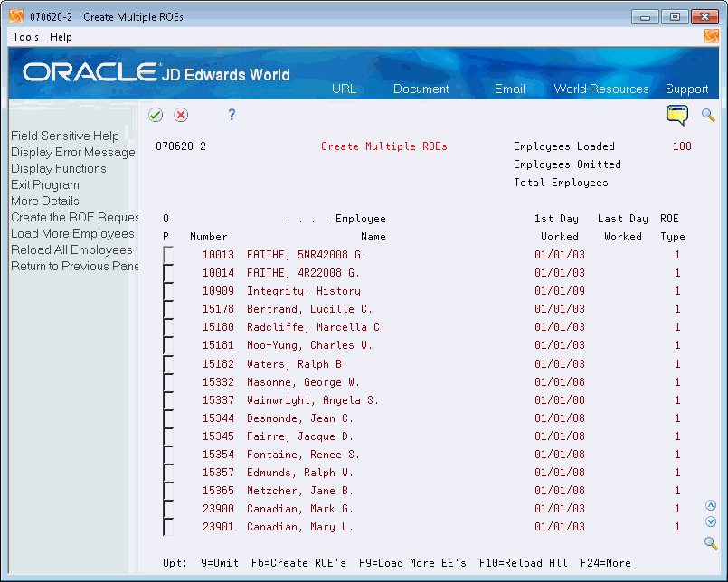Screen dimensions: 728x582
Task: Click the Create Multiple ROEs heading
Action: click(x=384, y=146)
